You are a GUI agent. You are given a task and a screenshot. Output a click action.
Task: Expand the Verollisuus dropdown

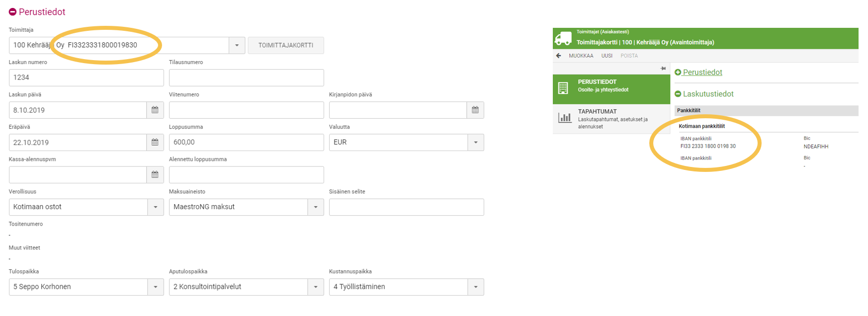156,207
